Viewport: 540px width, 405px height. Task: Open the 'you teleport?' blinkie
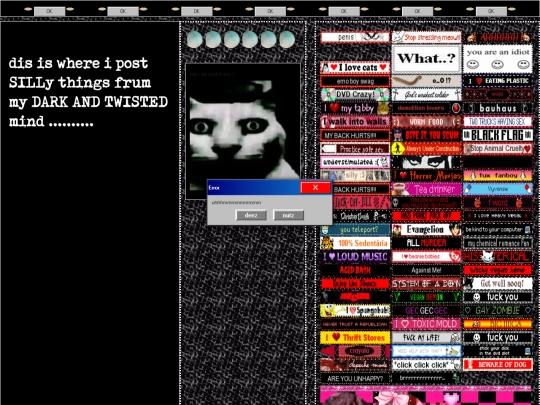pyautogui.click(x=355, y=229)
